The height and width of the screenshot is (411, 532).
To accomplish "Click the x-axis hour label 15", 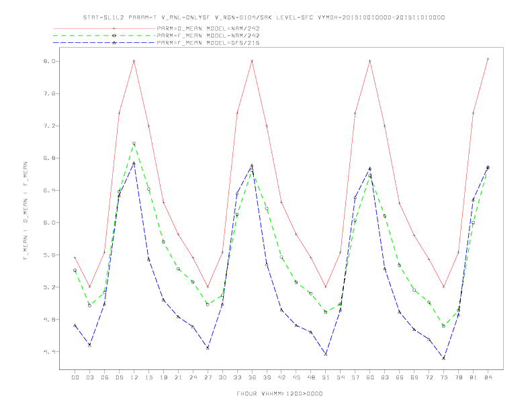I will pyautogui.click(x=148, y=377).
